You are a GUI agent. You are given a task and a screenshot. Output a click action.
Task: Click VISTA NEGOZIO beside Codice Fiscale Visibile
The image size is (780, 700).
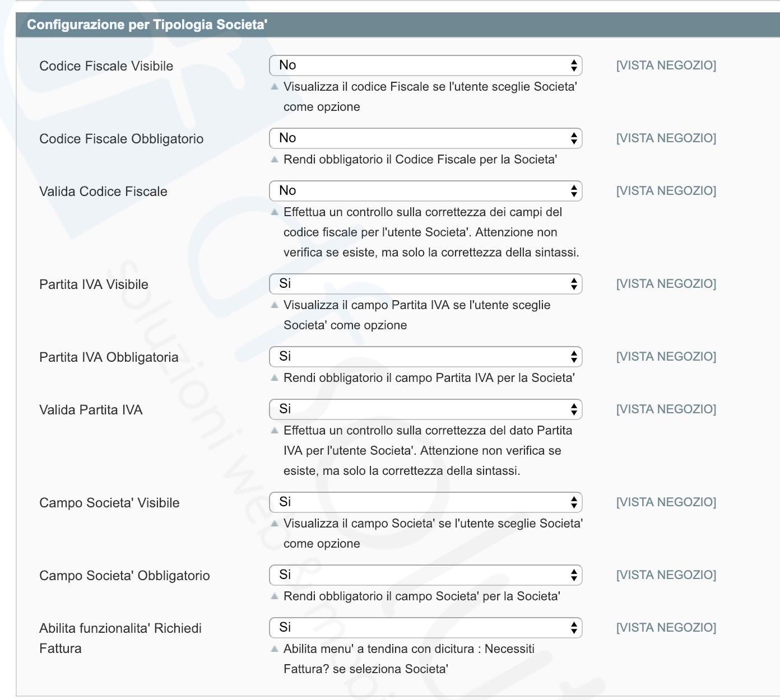click(x=666, y=66)
